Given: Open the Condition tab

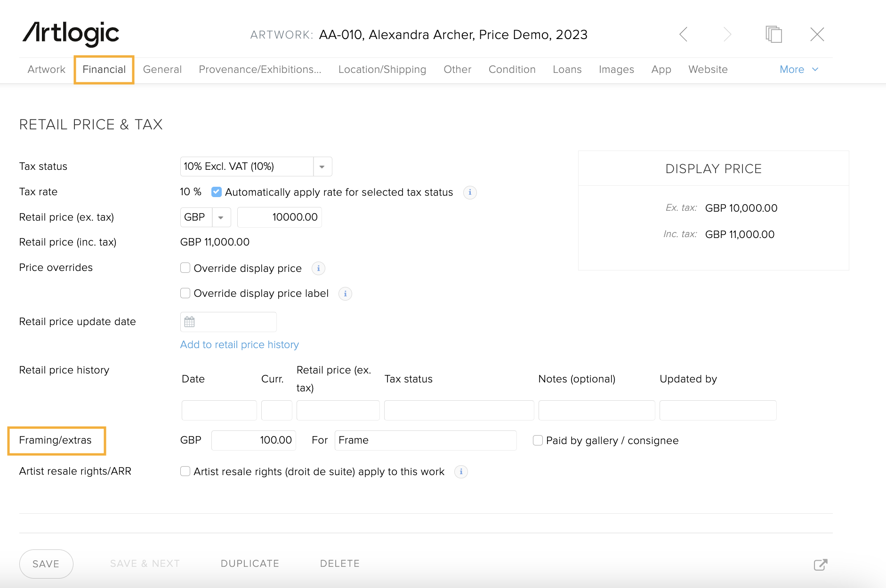Looking at the screenshot, I should [512, 70].
